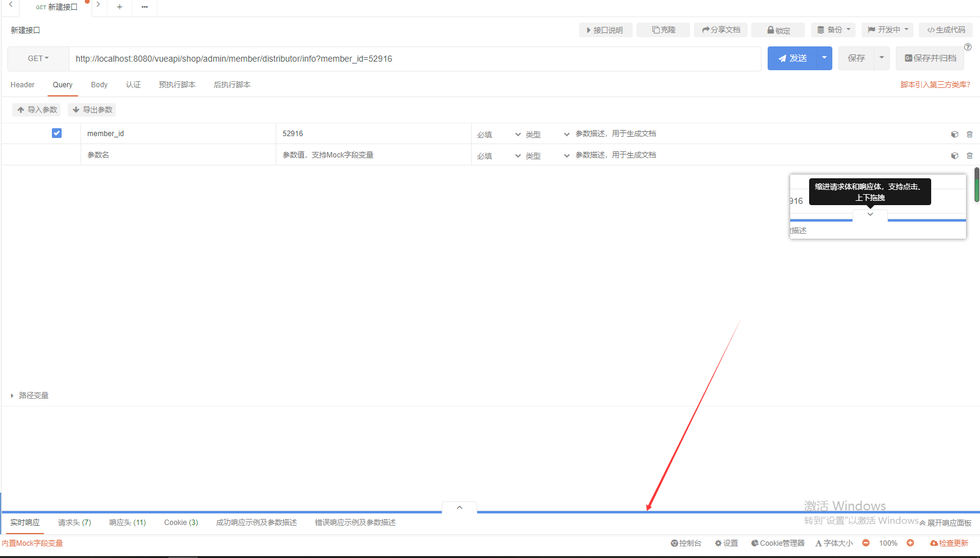Uncheck the member_id parameter checkbox

57,133
